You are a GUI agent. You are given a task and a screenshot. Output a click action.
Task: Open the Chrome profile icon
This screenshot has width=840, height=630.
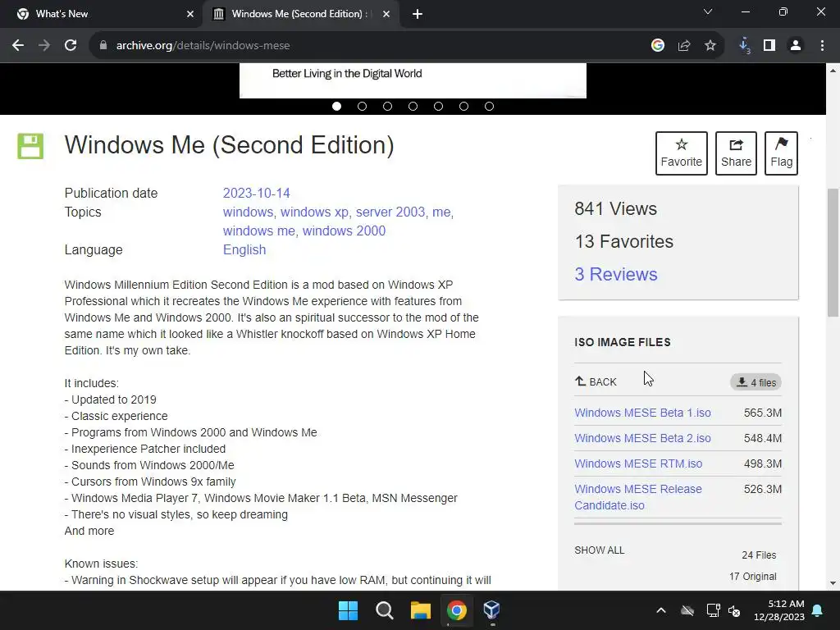796,46
